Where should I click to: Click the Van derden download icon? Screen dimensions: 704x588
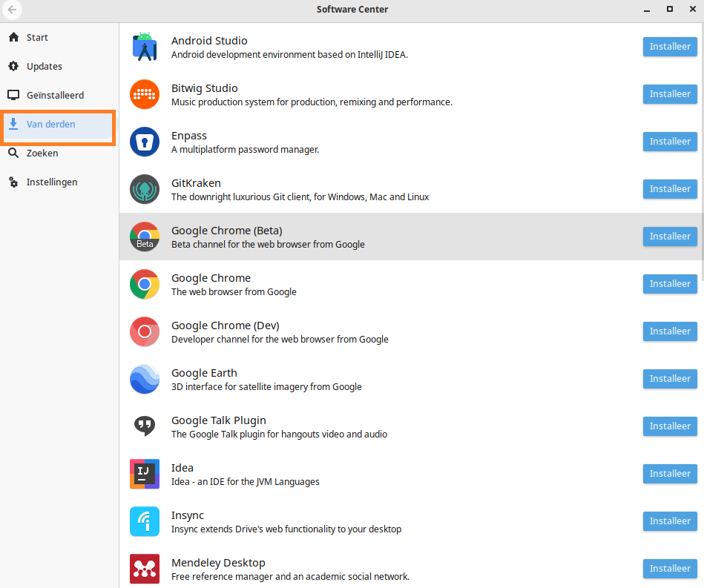pos(13,124)
